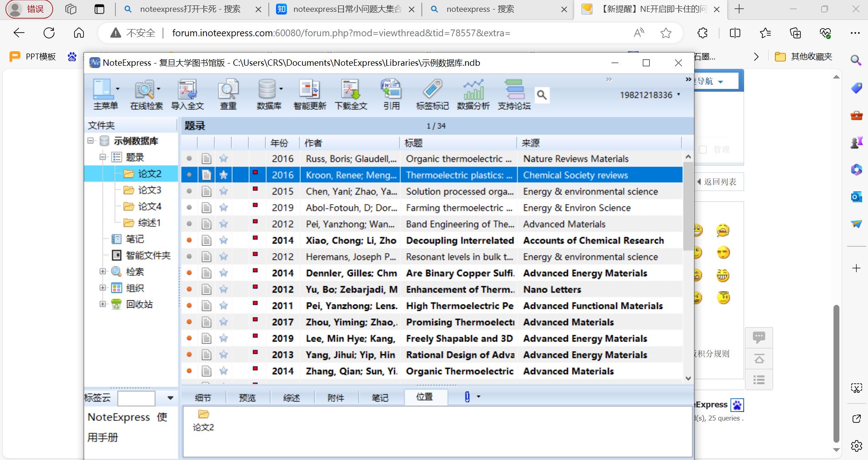Open the 其他收藏夹 bookmarks folder
The width and height of the screenshot is (868, 460).
(804, 56)
